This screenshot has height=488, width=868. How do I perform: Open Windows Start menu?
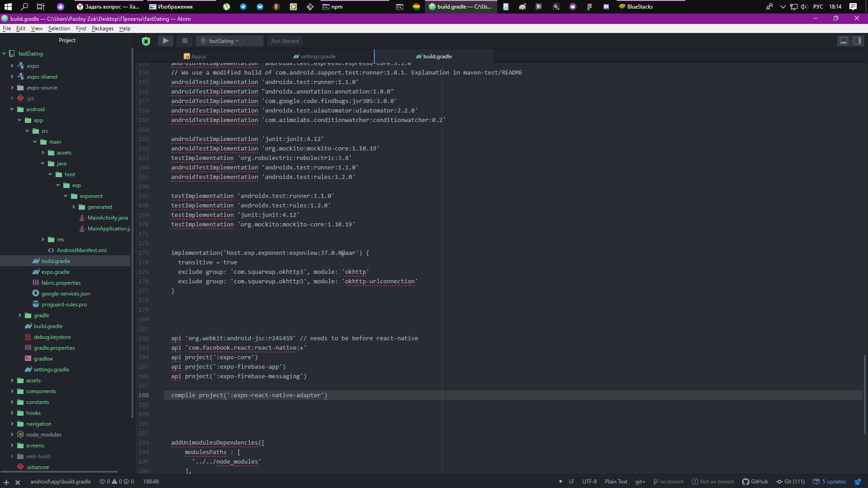coord(8,6)
